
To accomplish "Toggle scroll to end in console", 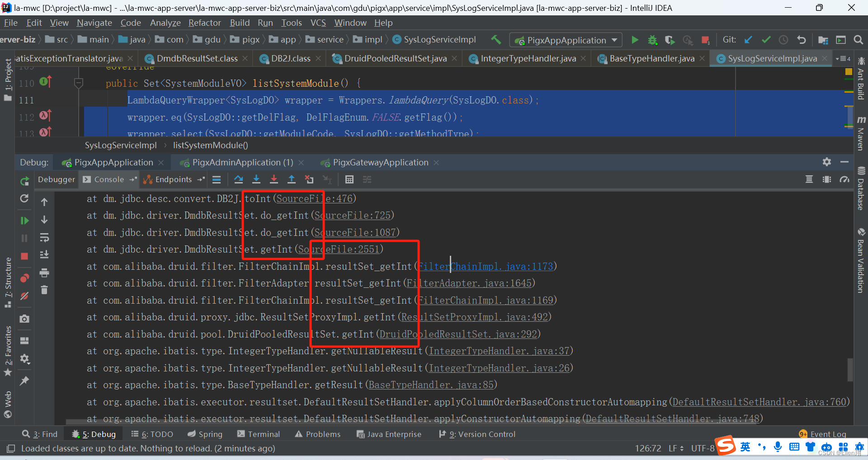I will click(x=44, y=254).
